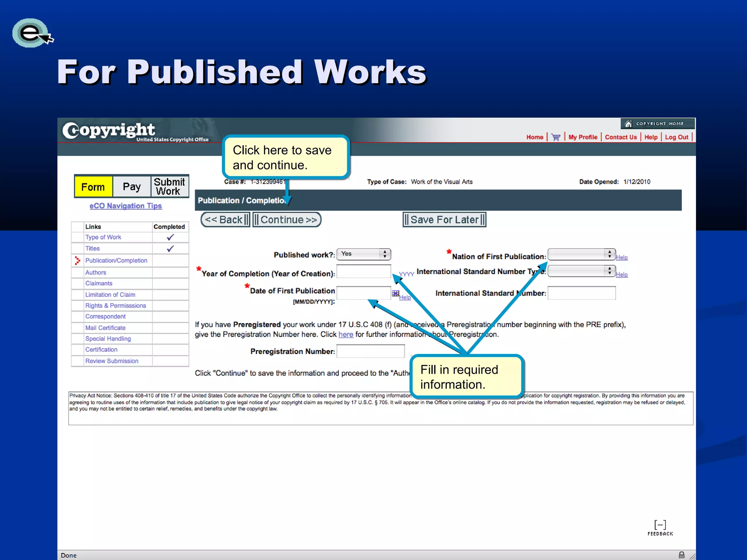Open the date picker calendar icon
This screenshot has height=560, width=747.
pyautogui.click(x=395, y=293)
